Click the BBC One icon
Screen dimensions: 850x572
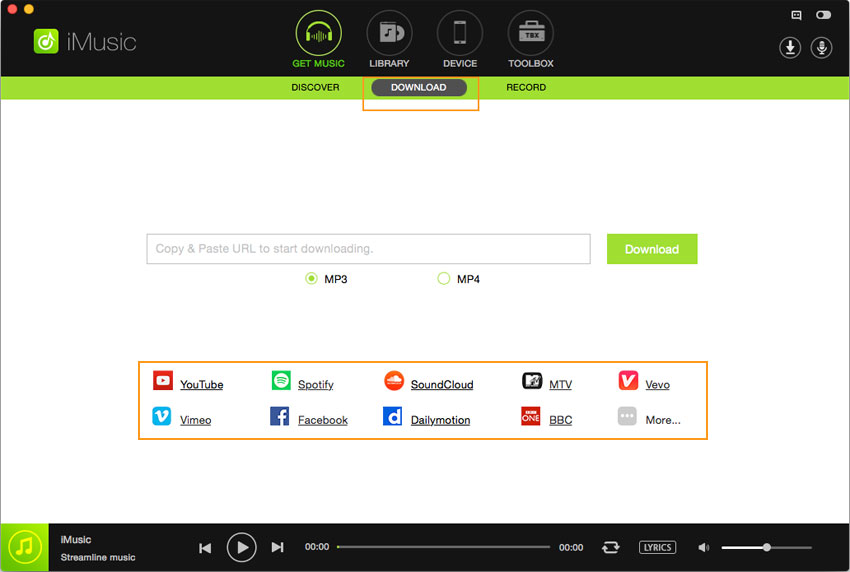(531, 416)
